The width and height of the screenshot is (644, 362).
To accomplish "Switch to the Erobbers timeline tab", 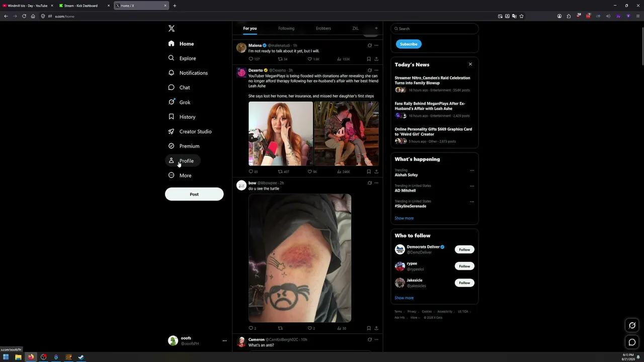I will tap(324, 29).
